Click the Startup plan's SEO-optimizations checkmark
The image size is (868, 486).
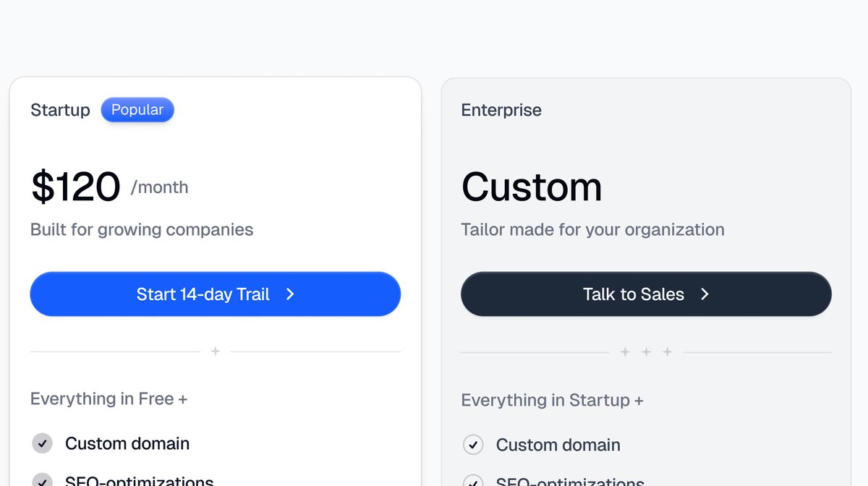(43, 480)
